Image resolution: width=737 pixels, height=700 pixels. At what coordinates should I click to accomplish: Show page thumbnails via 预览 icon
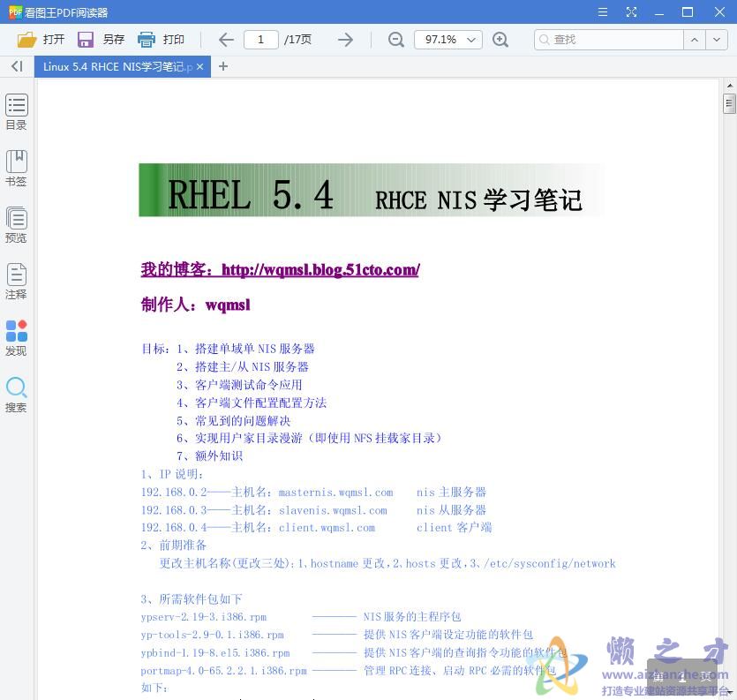tap(16, 223)
